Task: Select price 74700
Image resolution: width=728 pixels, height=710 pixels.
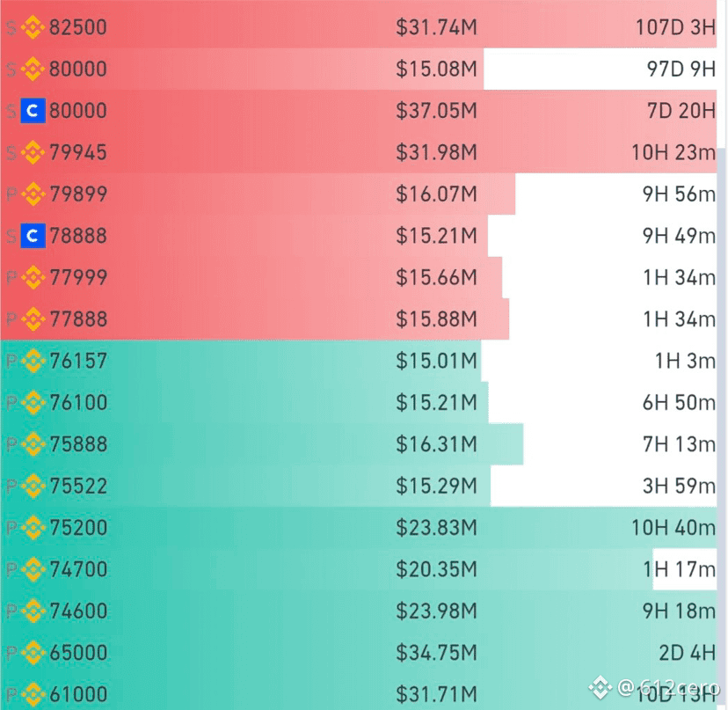Action: pyautogui.click(x=78, y=570)
